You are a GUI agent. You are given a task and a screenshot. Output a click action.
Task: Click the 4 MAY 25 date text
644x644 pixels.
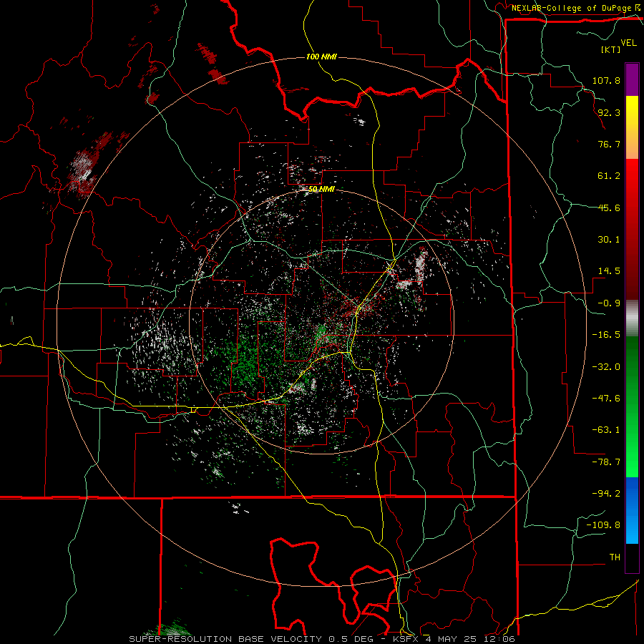tap(452, 639)
